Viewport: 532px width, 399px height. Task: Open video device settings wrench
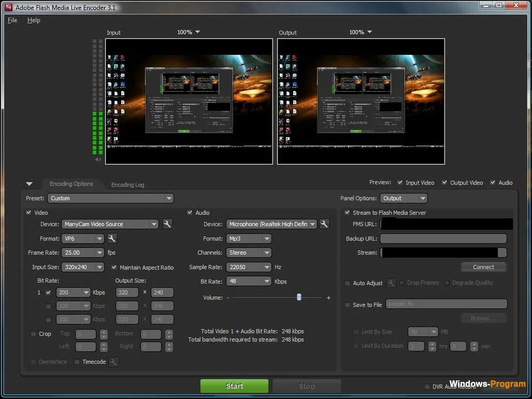point(167,224)
